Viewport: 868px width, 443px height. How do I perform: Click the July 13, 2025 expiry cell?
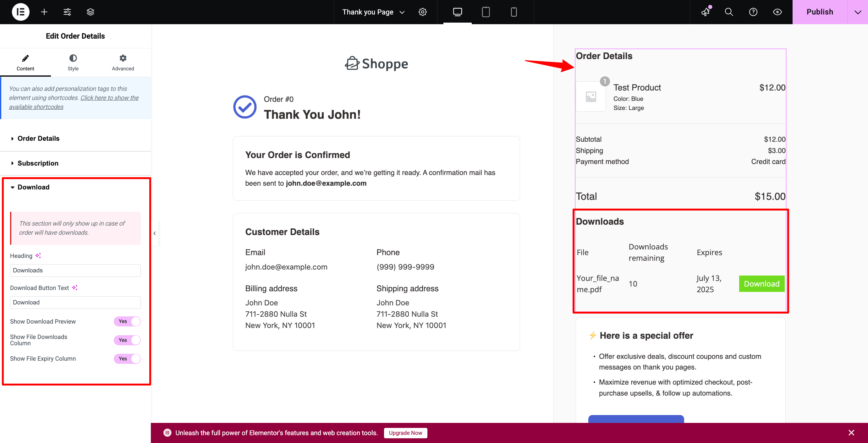[x=709, y=284]
